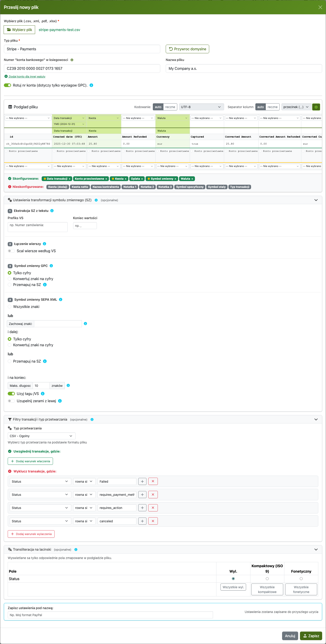Toggle Uzupelnij zerami z lewej switch
This screenshot has height=644, width=326.
tap(11, 401)
